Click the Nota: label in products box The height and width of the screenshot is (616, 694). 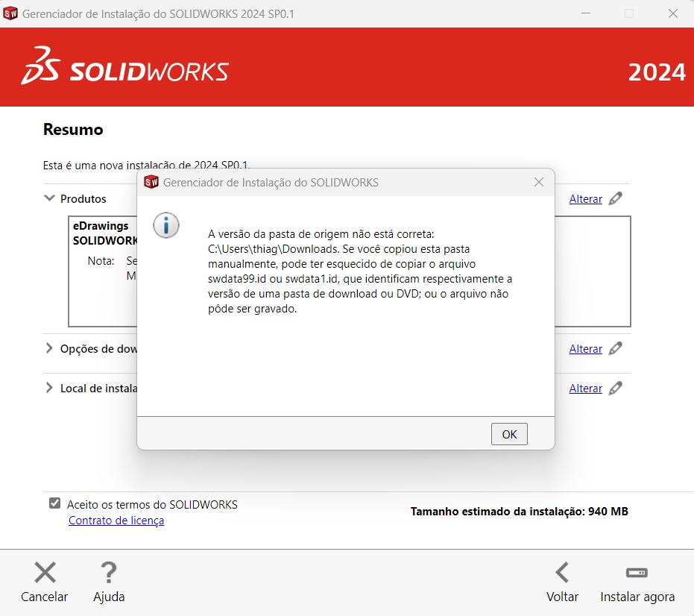pyautogui.click(x=101, y=261)
